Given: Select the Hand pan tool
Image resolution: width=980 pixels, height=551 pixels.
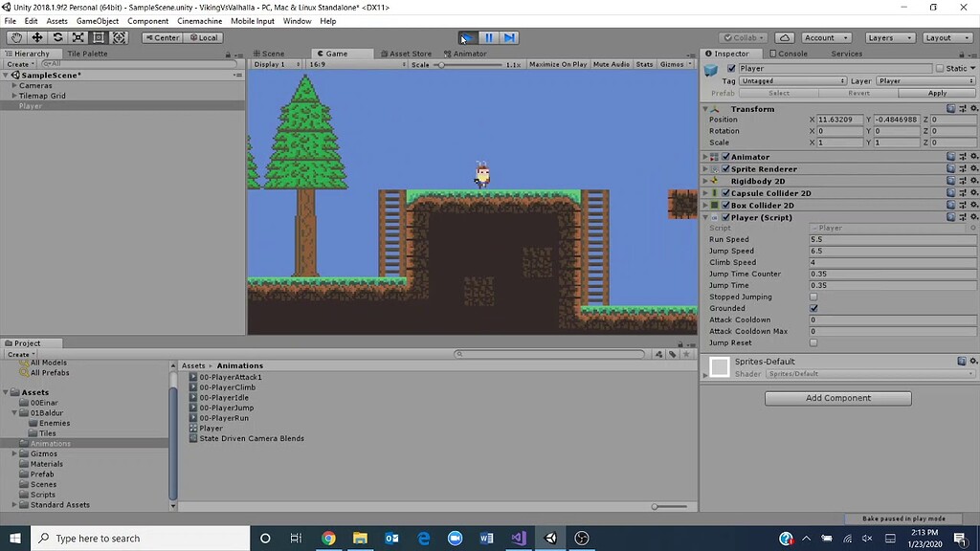Looking at the screenshot, I should (15, 38).
